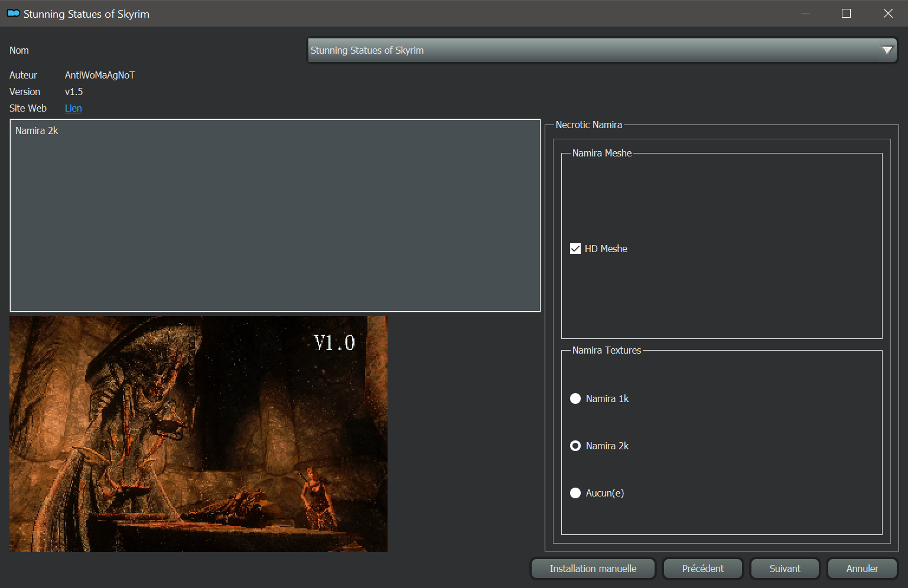Select the Namira 1k texture option
The width and height of the screenshot is (908, 588).
[575, 398]
